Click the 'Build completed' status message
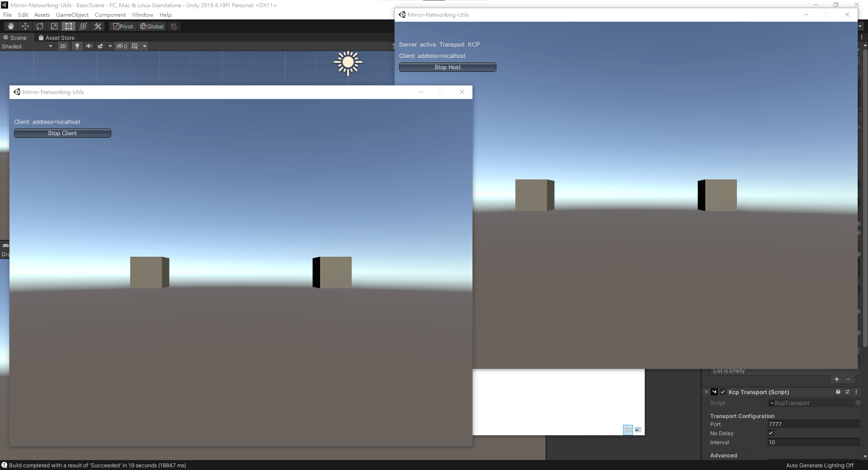The width and height of the screenshot is (868, 470). point(97,465)
